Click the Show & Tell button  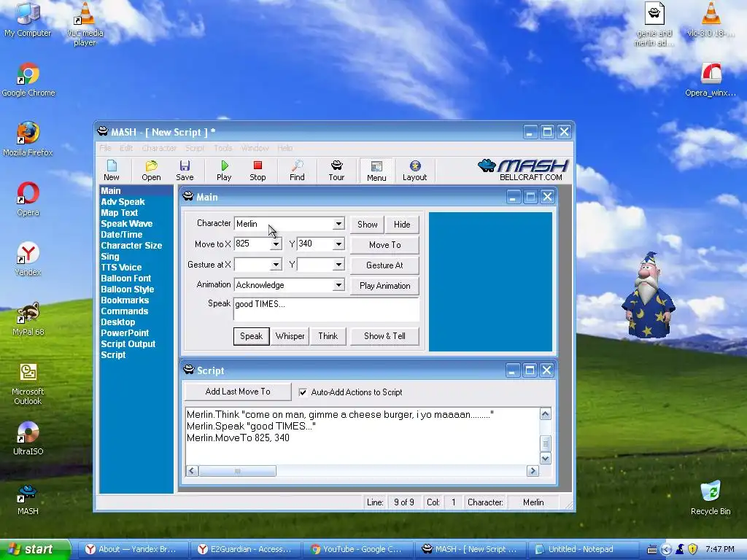coord(385,336)
